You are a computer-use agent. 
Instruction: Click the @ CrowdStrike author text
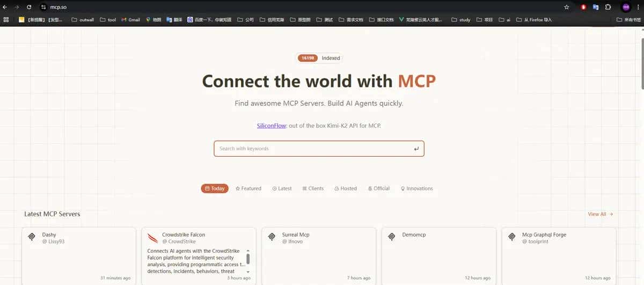(x=179, y=242)
